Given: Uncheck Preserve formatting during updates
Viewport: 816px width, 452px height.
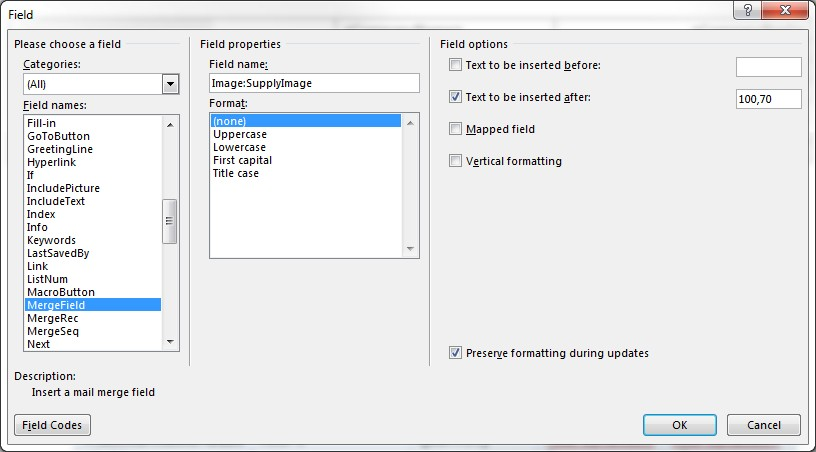Looking at the screenshot, I should pos(456,353).
